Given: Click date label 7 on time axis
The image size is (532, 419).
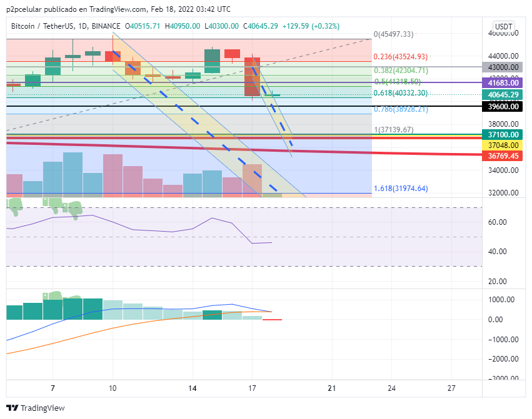Looking at the screenshot, I should coord(53,388).
